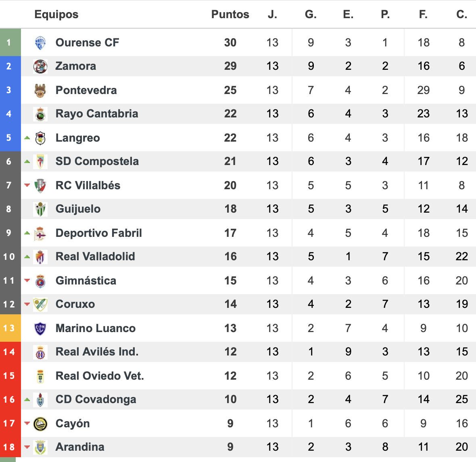Select the G. column header
Image resolution: width=476 pixels, height=462 pixels.
coord(311,14)
